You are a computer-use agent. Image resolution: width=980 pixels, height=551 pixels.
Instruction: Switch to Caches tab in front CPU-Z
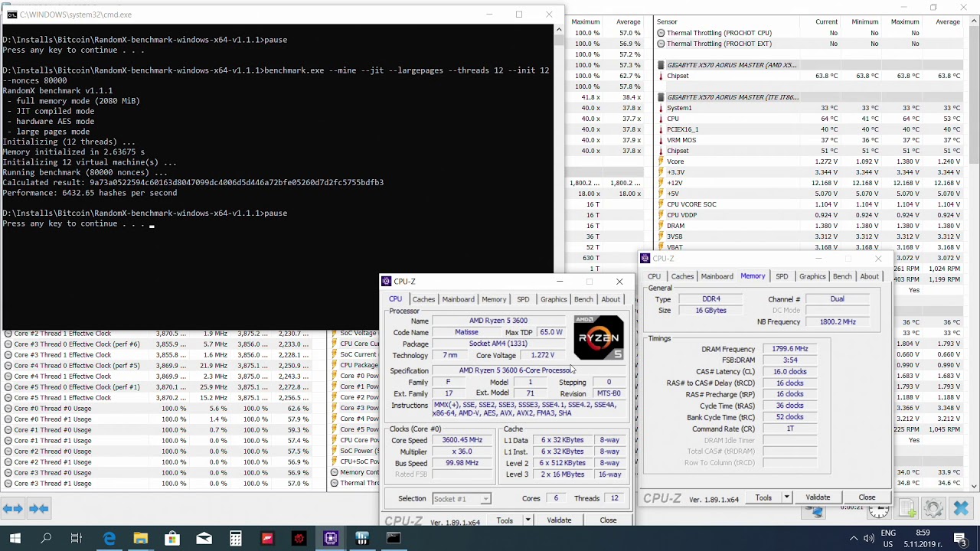tap(423, 299)
